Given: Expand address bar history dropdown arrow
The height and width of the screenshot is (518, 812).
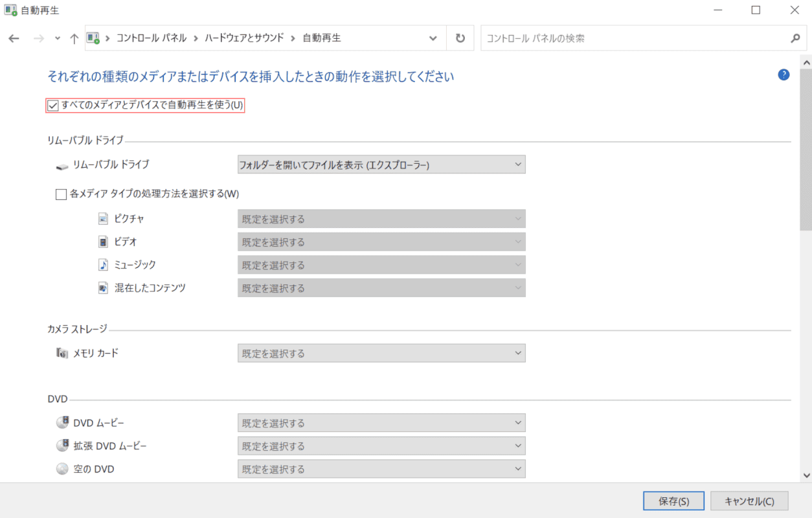Looking at the screenshot, I should click(x=433, y=38).
